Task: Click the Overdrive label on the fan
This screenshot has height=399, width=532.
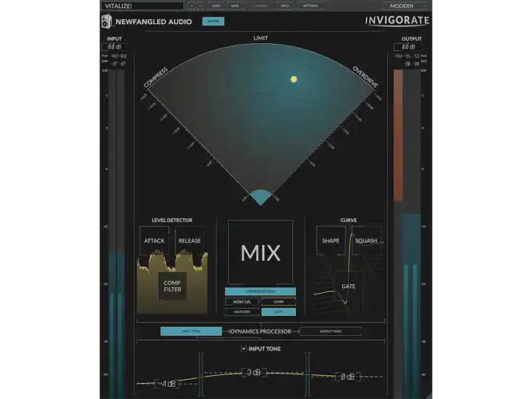Action: pos(365,77)
